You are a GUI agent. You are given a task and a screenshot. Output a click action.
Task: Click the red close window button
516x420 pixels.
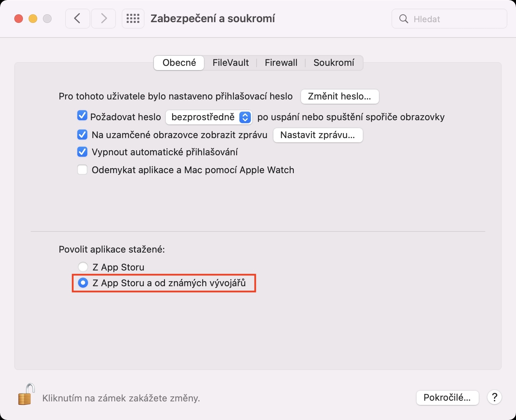(19, 19)
